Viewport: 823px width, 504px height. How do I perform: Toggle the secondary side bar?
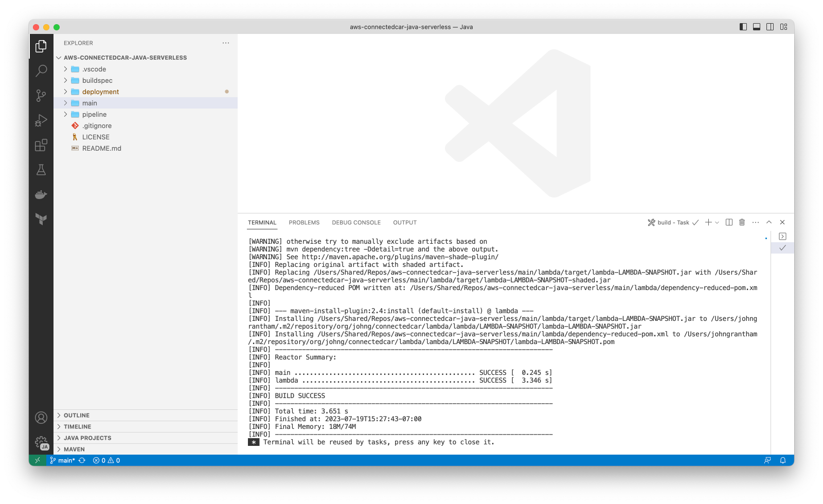coord(770,27)
